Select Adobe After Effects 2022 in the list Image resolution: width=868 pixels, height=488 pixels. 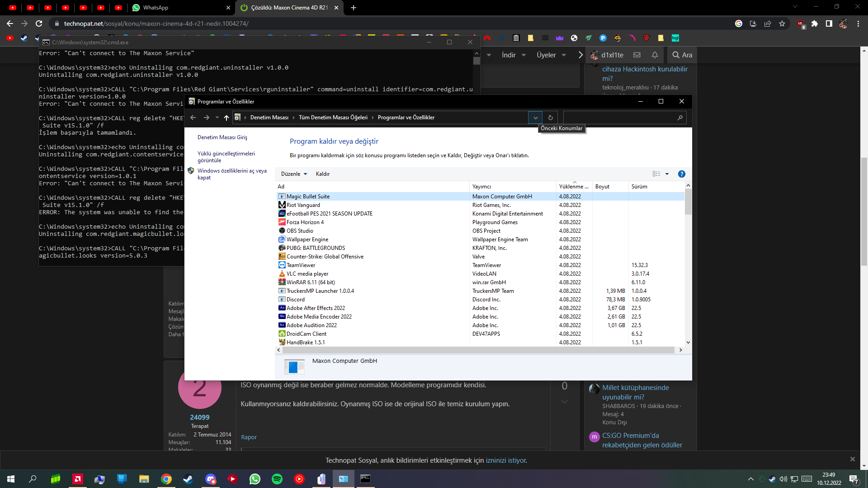[x=316, y=308]
